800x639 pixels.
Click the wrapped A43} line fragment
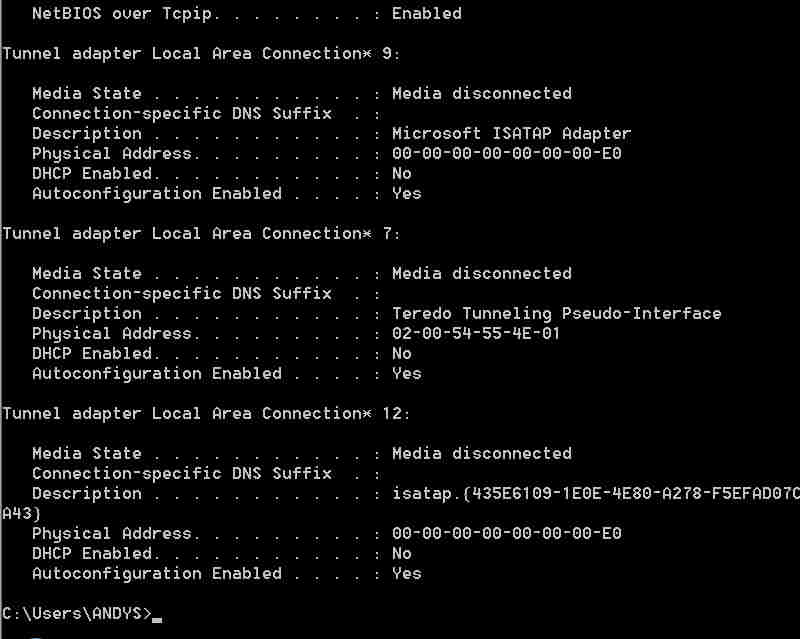[21, 513]
